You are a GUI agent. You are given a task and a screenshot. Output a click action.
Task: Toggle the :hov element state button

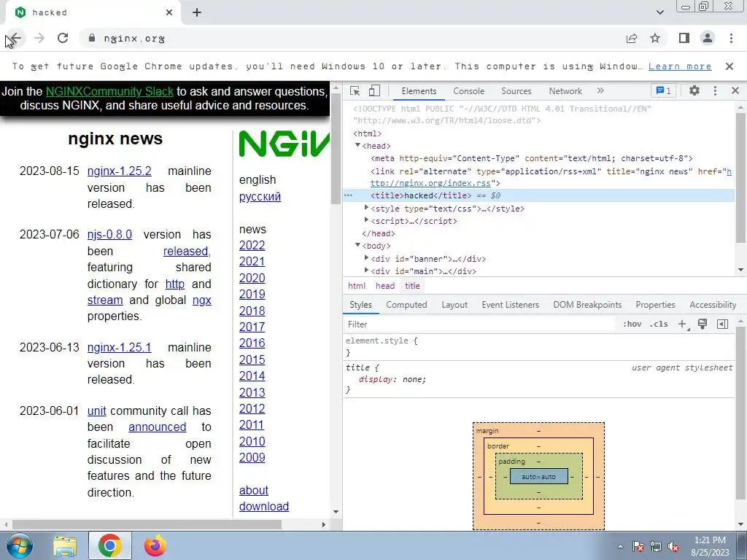point(632,324)
